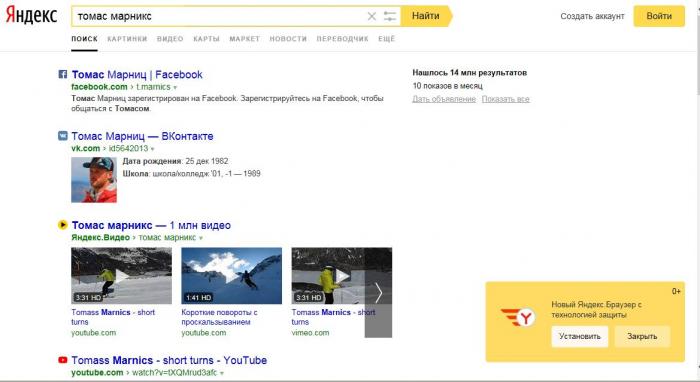Viewport: 700px width, 382px height.
Task: Expand the youtube.com watch result dropdown arrow
Action: pyautogui.click(x=222, y=373)
